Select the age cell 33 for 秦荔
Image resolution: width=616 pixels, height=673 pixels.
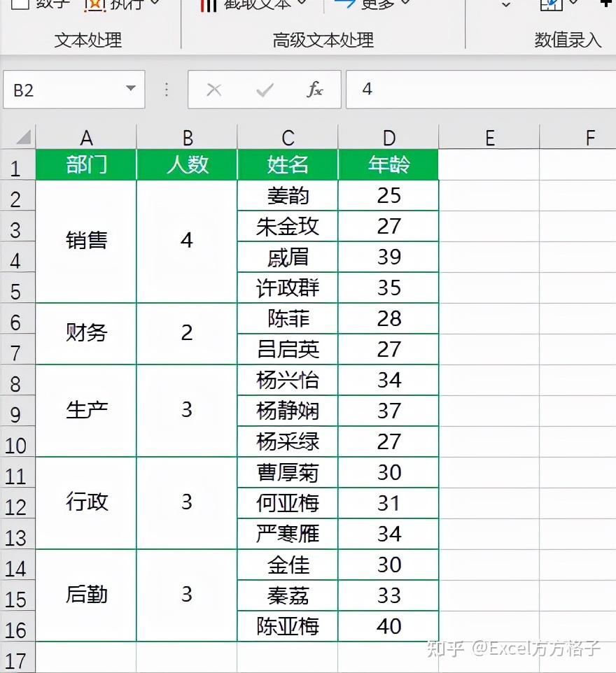tap(388, 595)
